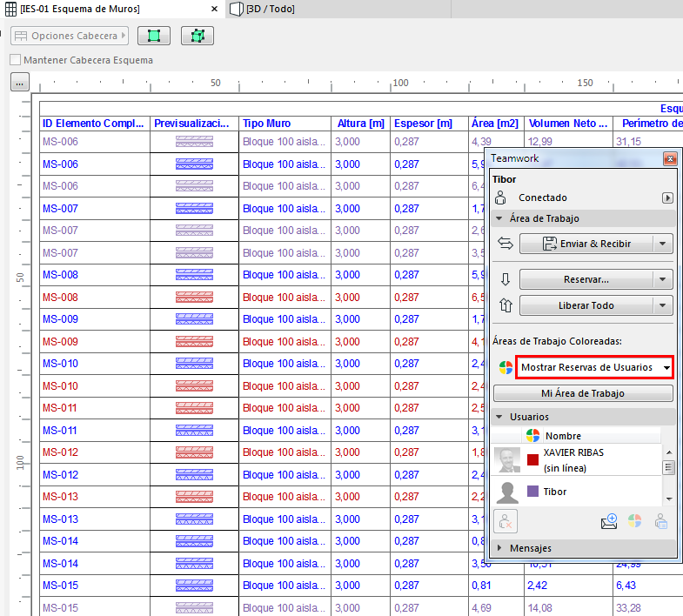Expand the Mensajes section
Viewport: 683px width, 616px height.
[x=499, y=548]
